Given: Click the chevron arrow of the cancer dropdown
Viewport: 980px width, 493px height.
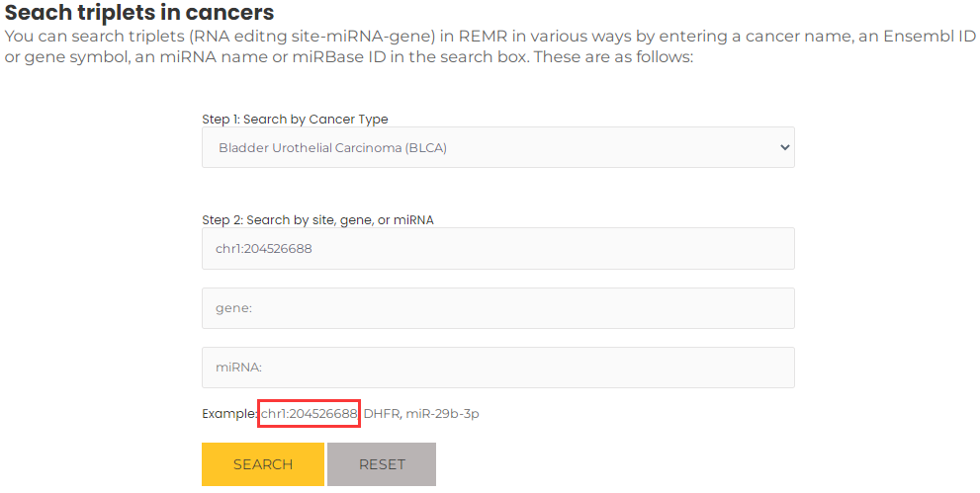Looking at the screenshot, I should (x=785, y=148).
